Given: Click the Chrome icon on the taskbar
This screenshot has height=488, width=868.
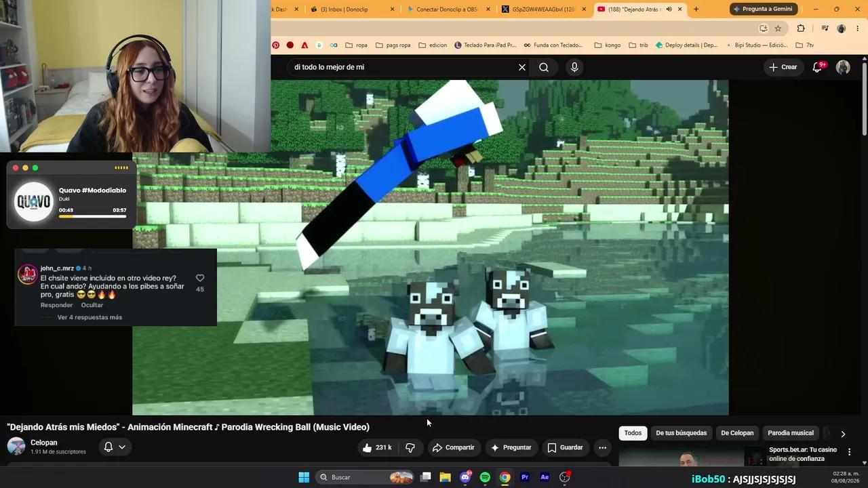Looking at the screenshot, I should click(x=505, y=477).
